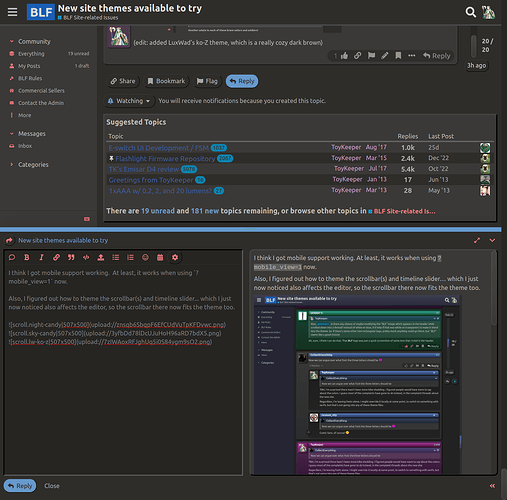Toggle composer fullscreen arrow icon
Screen dimensions: 507x500
point(477,240)
